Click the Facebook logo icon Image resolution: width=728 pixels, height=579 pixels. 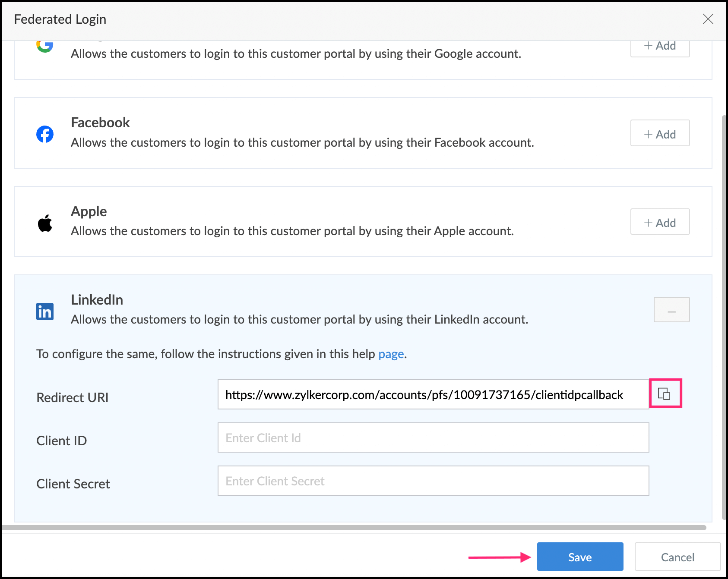tap(45, 134)
